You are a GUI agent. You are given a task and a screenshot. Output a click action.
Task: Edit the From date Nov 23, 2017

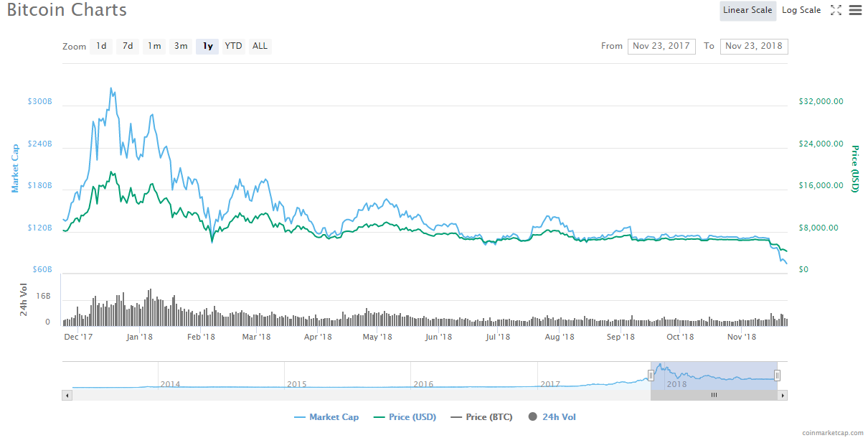point(661,46)
